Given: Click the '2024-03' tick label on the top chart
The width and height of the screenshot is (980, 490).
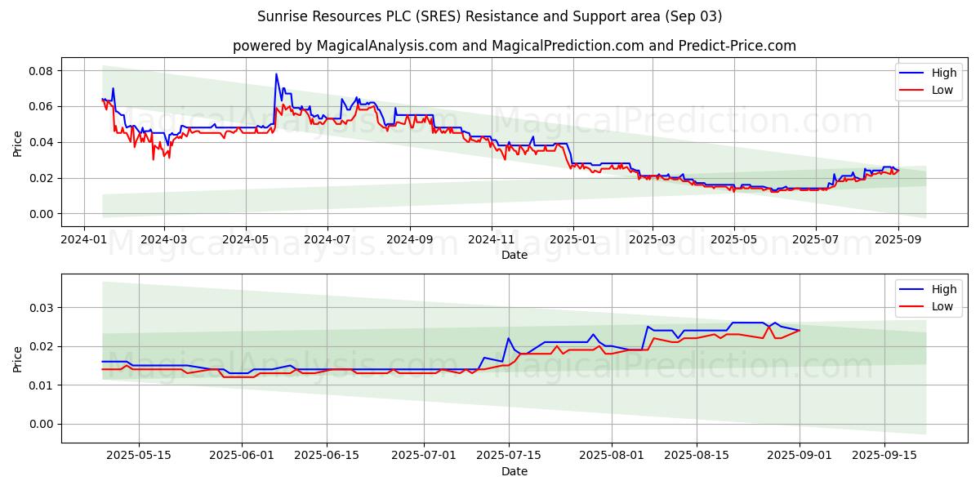Looking at the screenshot, I should coord(164,240).
